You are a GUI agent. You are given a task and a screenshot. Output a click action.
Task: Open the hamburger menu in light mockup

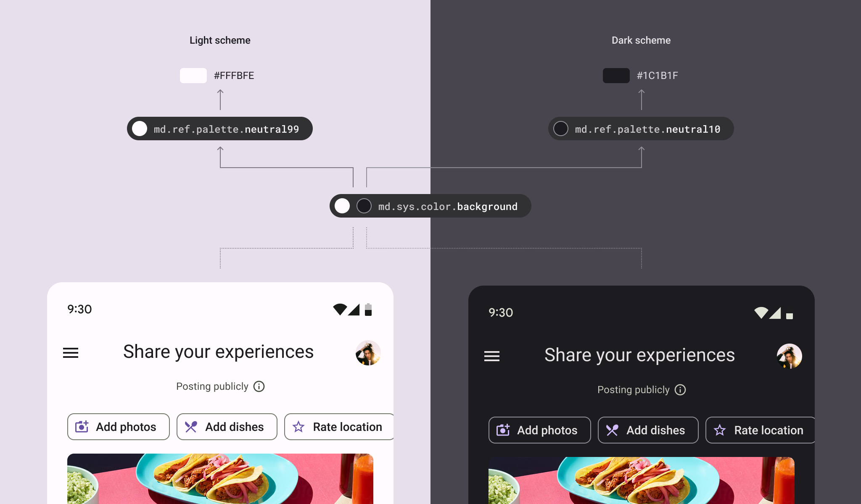click(x=71, y=353)
